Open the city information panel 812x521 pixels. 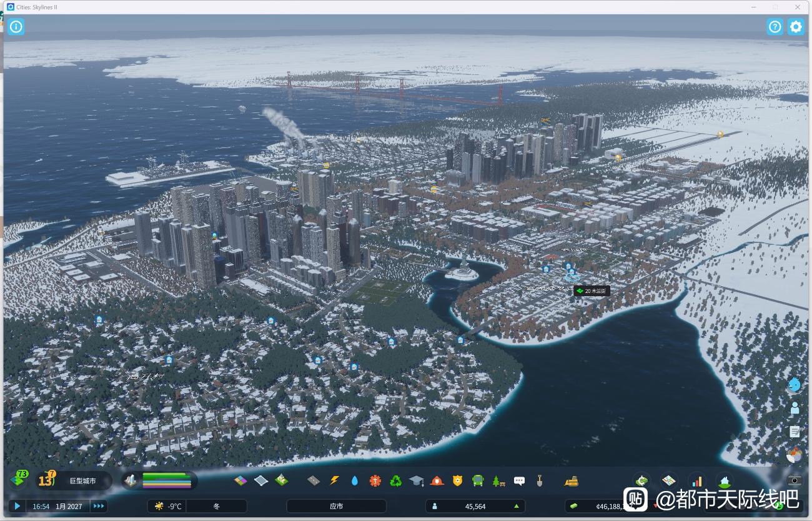16,27
